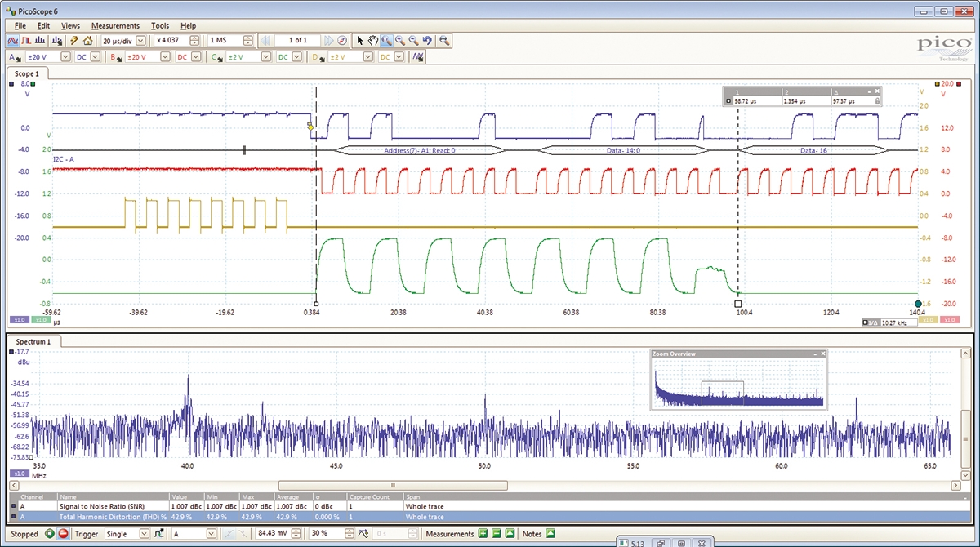Open the Measurements menu
The height and width of the screenshot is (547, 980).
click(x=115, y=25)
